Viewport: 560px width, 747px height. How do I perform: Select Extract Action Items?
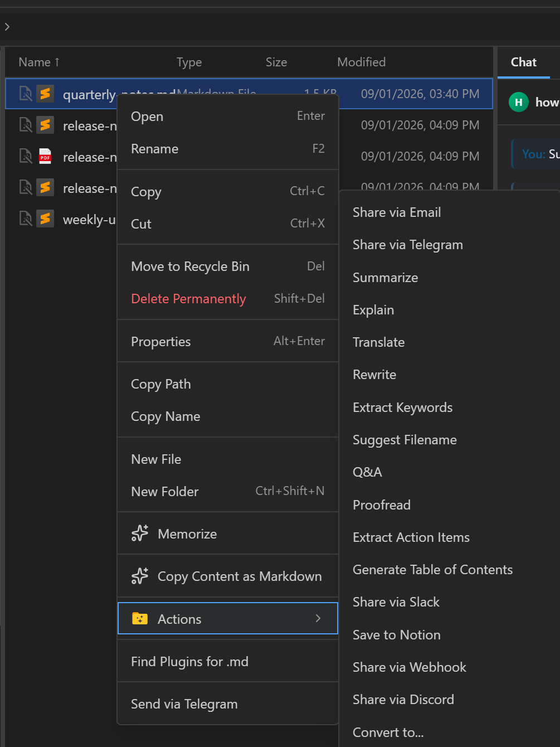(450, 537)
